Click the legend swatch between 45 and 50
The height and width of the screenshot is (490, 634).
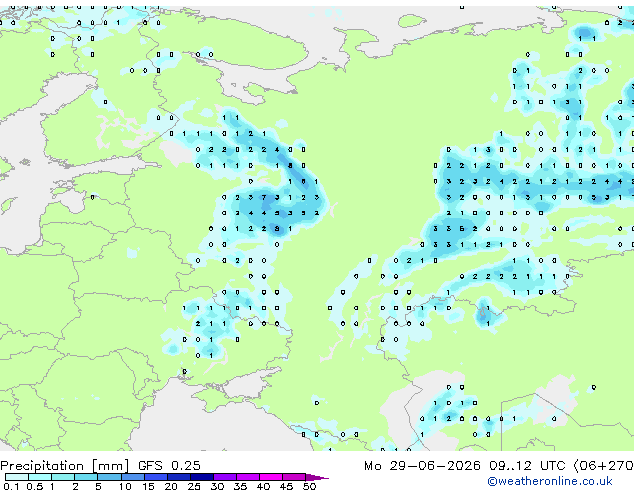294,477
